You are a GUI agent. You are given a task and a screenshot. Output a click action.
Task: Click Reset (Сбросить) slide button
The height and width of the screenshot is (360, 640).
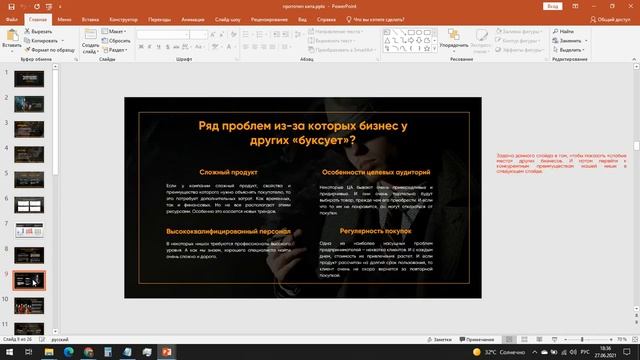coord(116,41)
